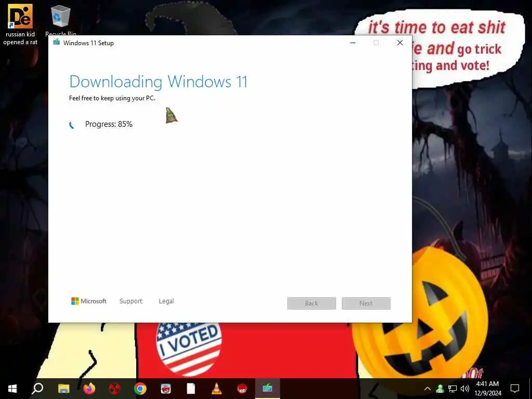Click the greyed-out Back button
The height and width of the screenshot is (399, 532).
click(x=312, y=303)
